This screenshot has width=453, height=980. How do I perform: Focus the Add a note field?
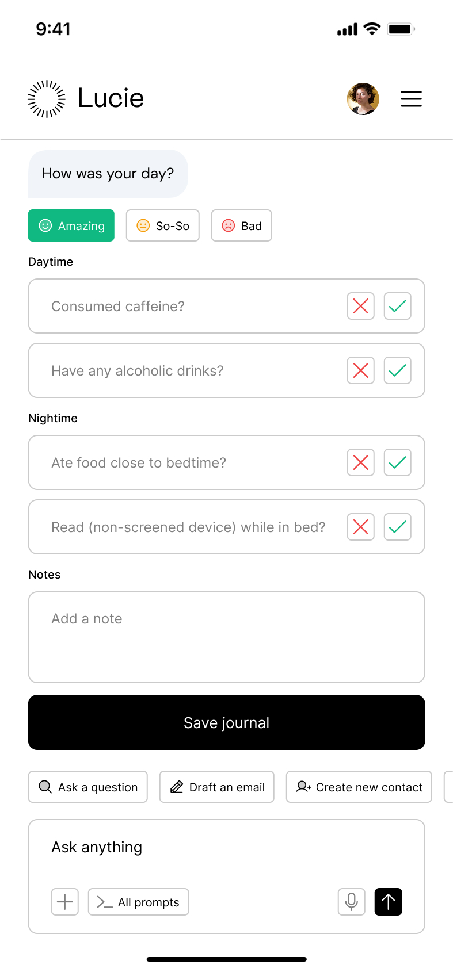click(x=227, y=637)
